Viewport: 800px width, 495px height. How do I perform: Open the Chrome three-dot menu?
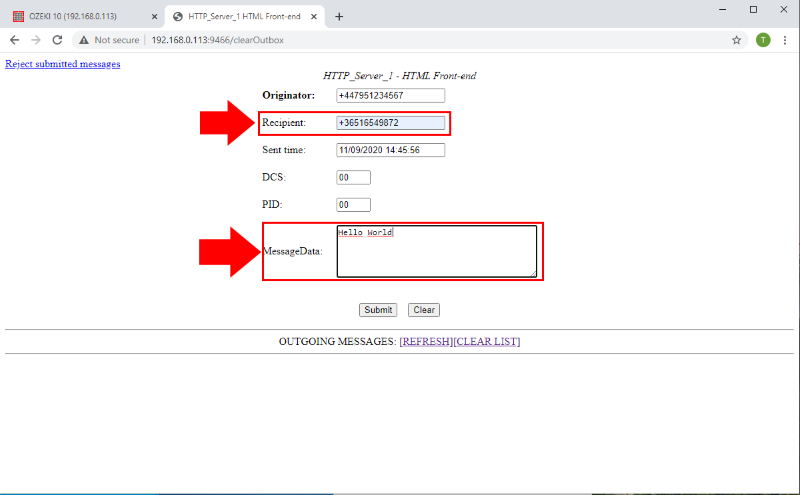pyautogui.click(x=785, y=40)
